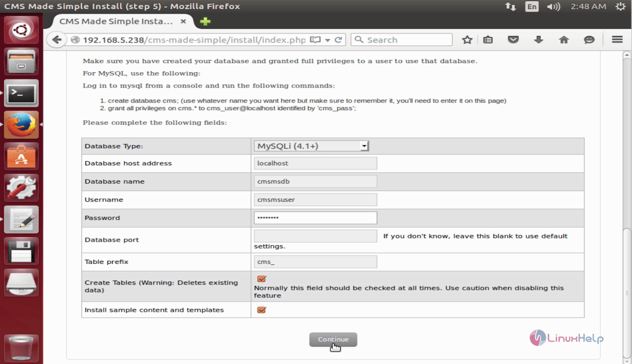Screen dimensions: 632x364
Task: Click the Table prefix field
Action: click(x=316, y=262)
